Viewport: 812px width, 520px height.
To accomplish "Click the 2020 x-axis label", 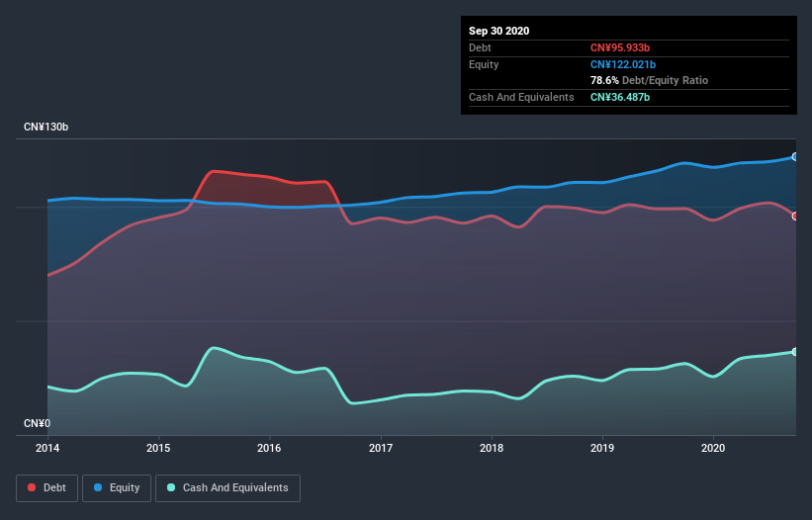I will click(713, 448).
